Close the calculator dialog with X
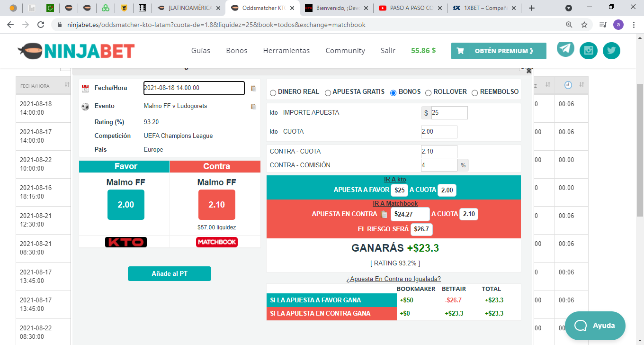The width and height of the screenshot is (644, 345). pos(529,71)
